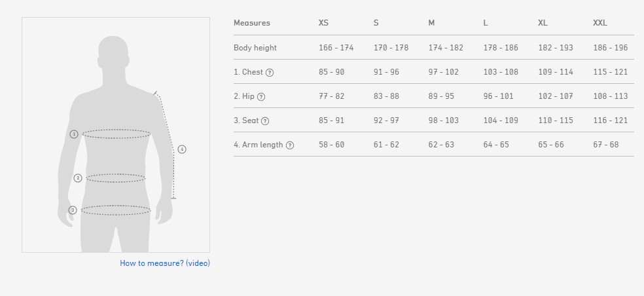Click the Chest help question mark icon
This screenshot has height=296, width=644.
click(x=270, y=73)
